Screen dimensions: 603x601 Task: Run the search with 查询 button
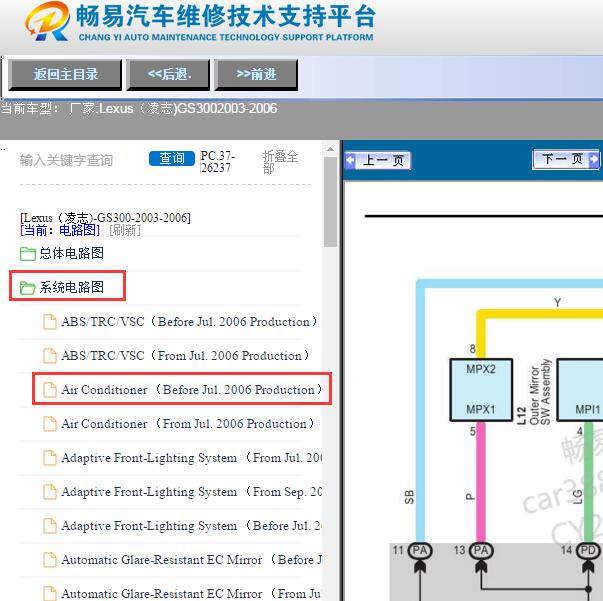(172, 158)
